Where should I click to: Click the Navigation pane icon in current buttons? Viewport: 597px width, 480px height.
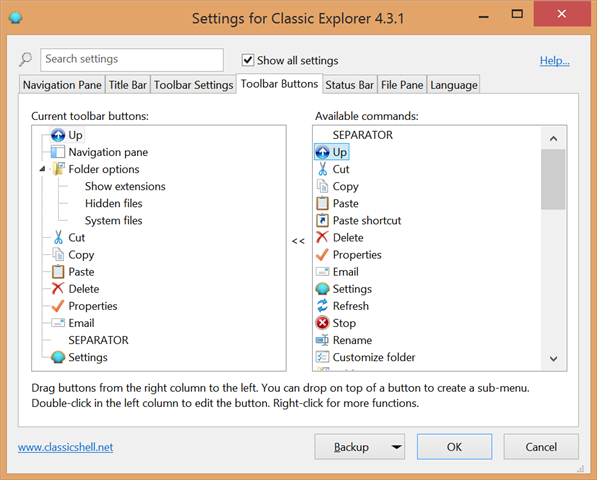click(58, 152)
